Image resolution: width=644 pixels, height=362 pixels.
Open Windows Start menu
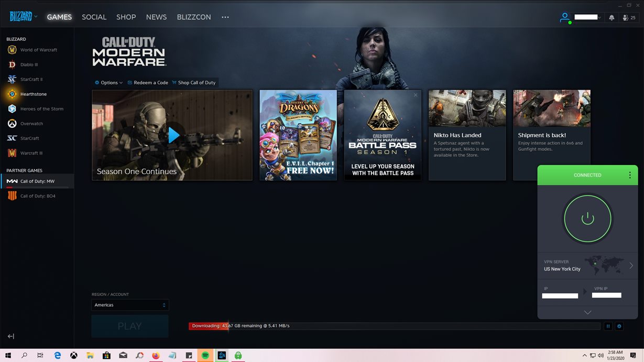(8, 355)
